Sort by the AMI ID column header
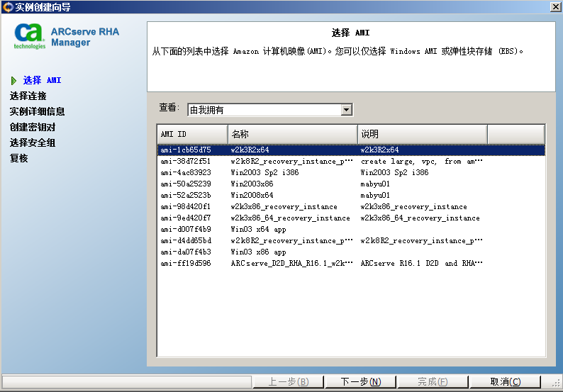The width and height of the screenshot is (563, 392). click(192, 134)
